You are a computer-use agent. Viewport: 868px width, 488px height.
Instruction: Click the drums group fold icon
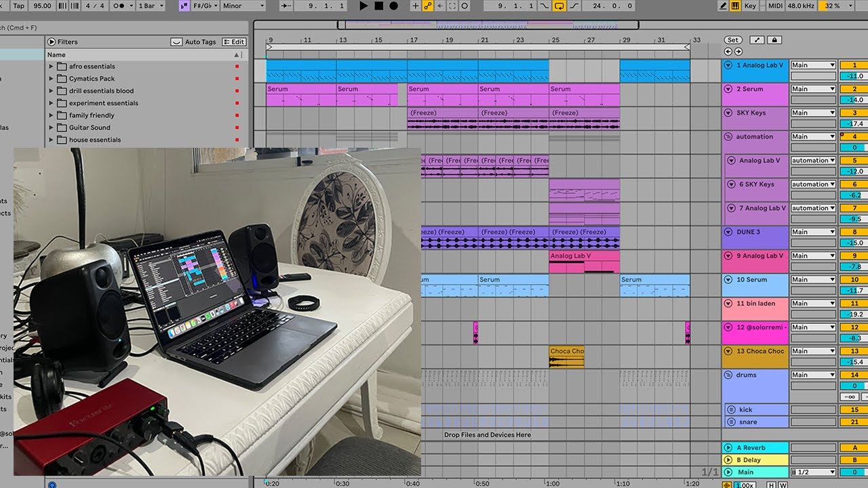coord(729,375)
